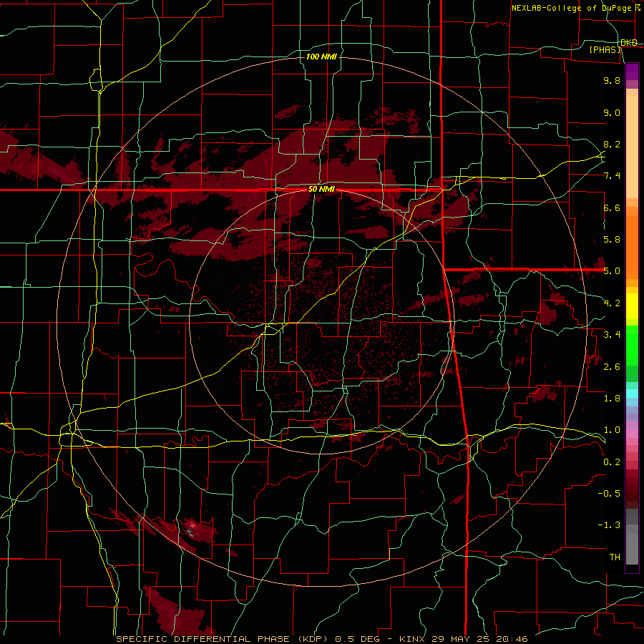Click the 3.4 value on the color scale
644x644 pixels.
[612, 335]
